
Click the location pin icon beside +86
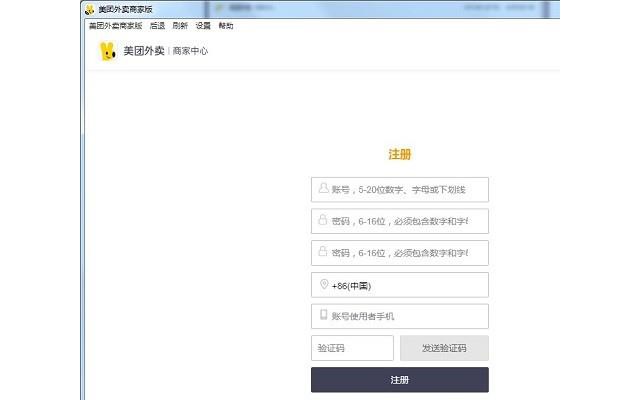324,284
